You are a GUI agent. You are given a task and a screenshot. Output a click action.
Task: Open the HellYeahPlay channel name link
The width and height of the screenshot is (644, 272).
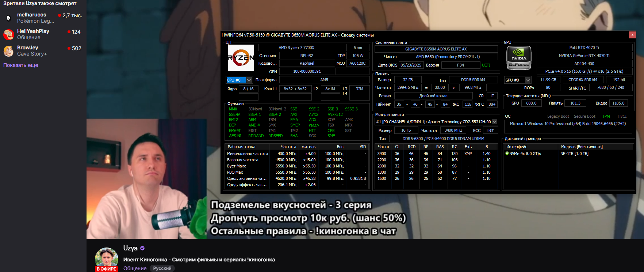click(33, 31)
